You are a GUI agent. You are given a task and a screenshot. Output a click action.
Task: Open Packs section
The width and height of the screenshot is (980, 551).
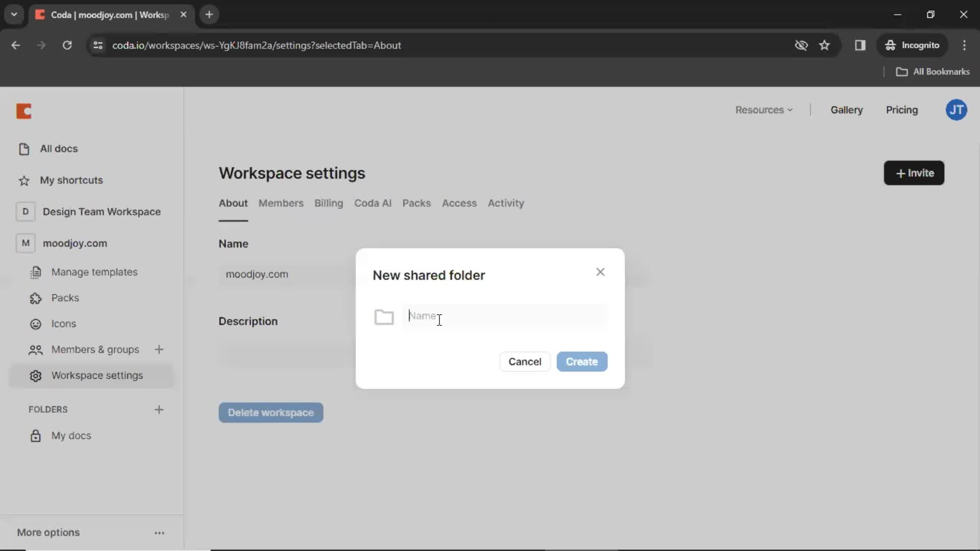tap(65, 298)
